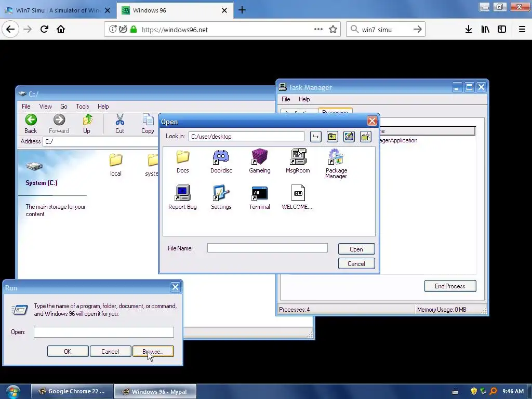The width and height of the screenshot is (532, 399).
Task: Click the up-one-folder icon in Open dialog
Action: [x=332, y=137]
